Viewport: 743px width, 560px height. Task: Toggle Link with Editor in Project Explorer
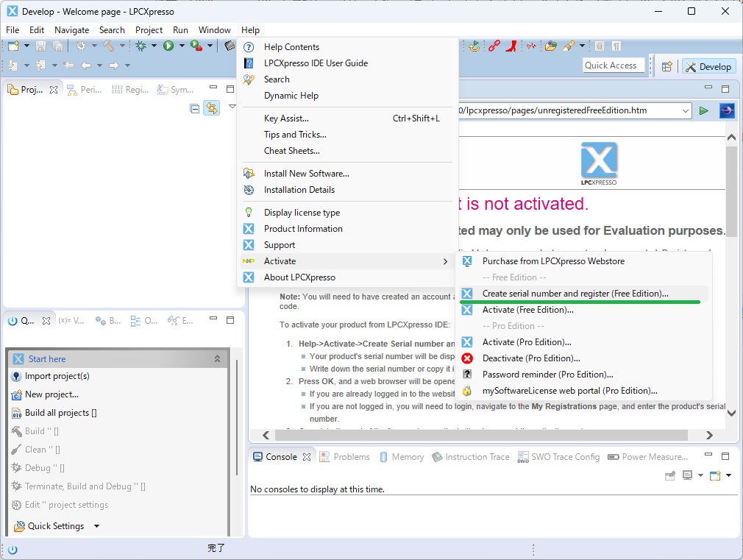212,108
